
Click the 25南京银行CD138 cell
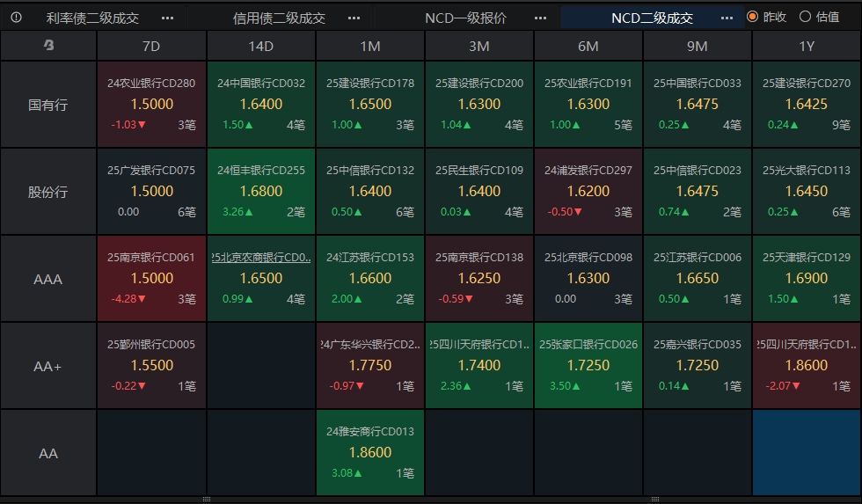(479, 279)
